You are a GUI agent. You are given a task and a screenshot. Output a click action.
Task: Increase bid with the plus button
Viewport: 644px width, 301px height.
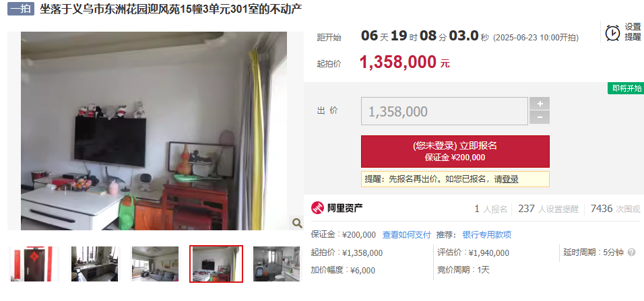[540, 103]
